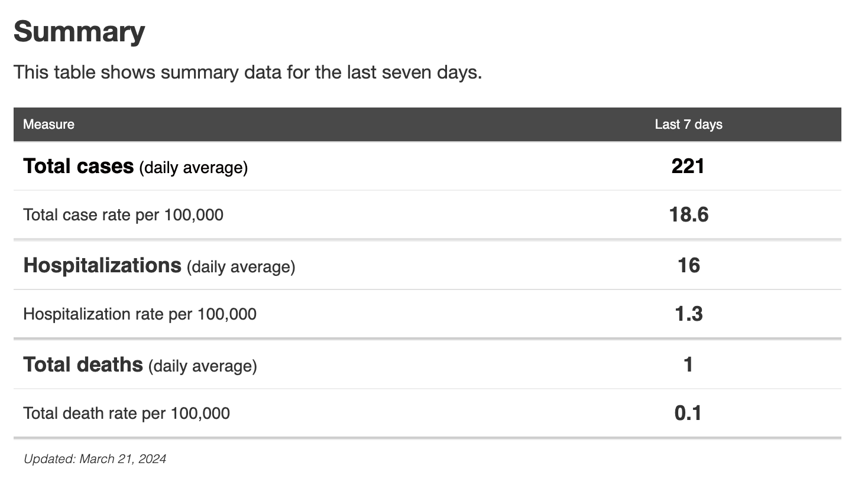The image size is (868, 495).
Task: Select the bold Hospitalizations label
Action: pos(102,266)
